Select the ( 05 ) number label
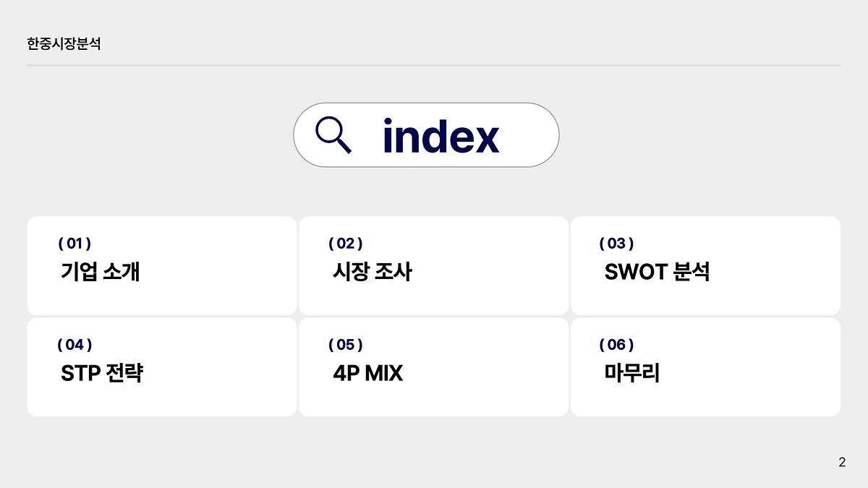The height and width of the screenshot is (488, 868). pos(346,345)
